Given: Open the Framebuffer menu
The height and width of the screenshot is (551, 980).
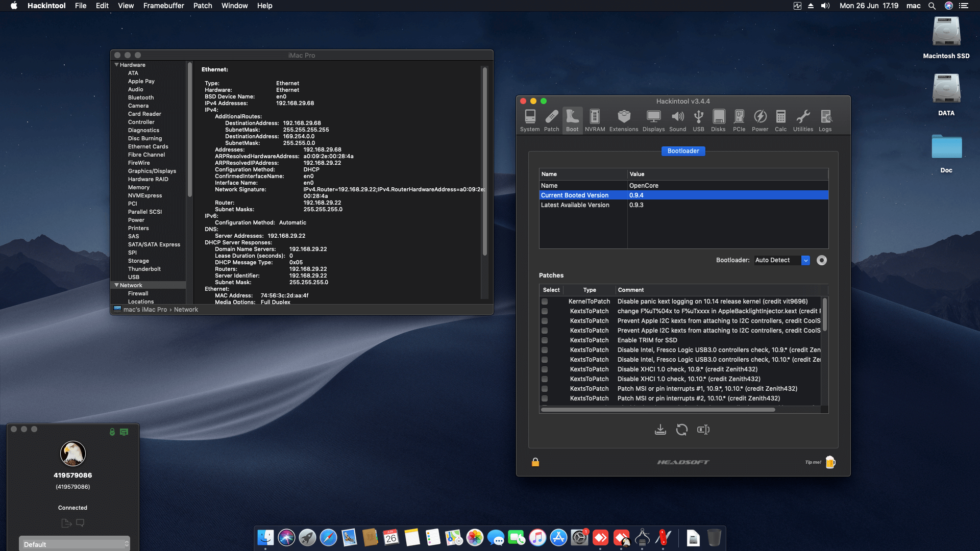Looking at the screenshot, I should 163,6.
